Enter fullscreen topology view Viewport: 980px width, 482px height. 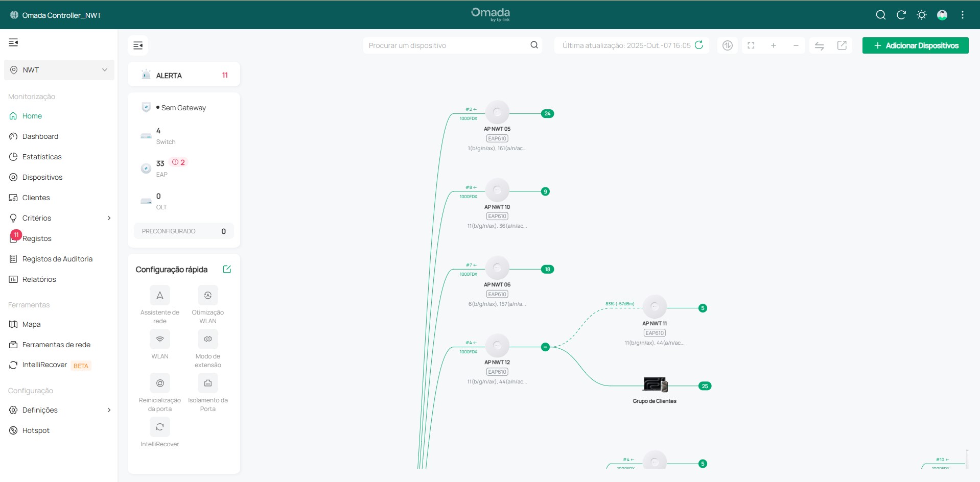[751, 45]
